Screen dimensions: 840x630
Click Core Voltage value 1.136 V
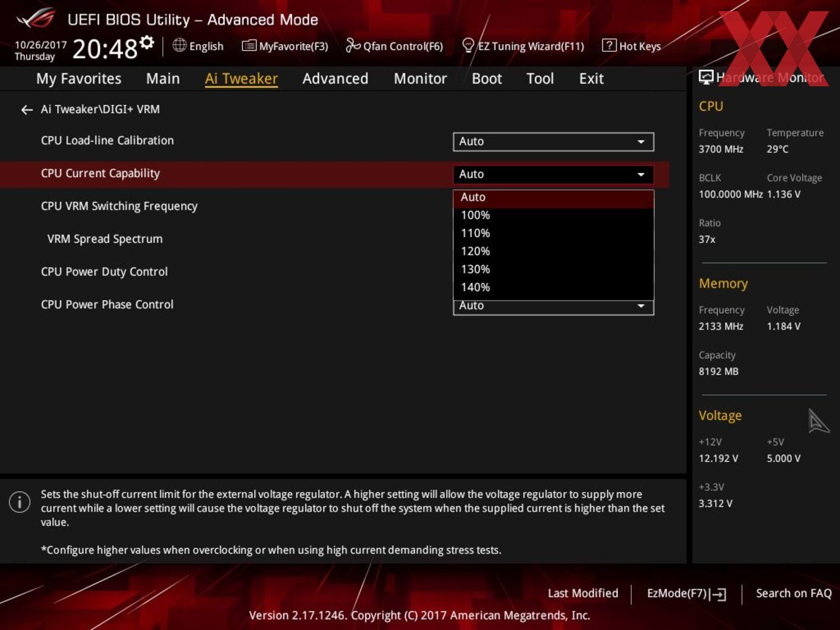(784, 194)
